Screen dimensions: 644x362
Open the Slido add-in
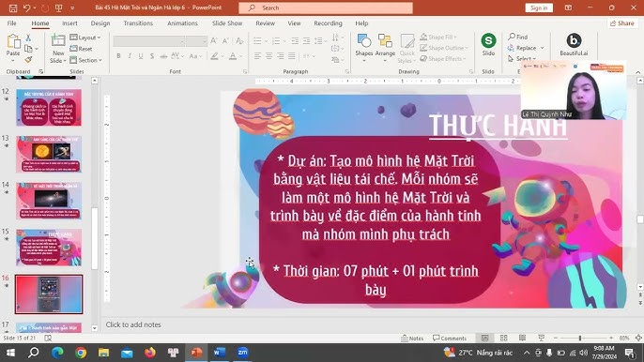(x=488, y=45)
